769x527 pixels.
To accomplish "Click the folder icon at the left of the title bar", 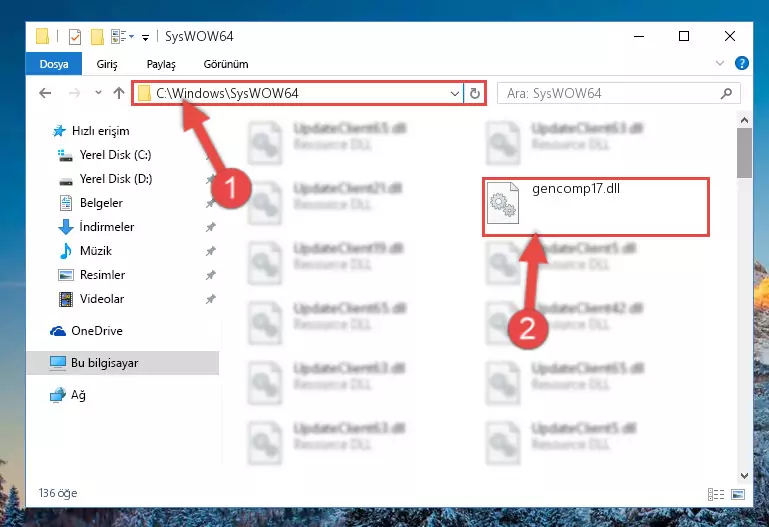I will pos(43,37).
